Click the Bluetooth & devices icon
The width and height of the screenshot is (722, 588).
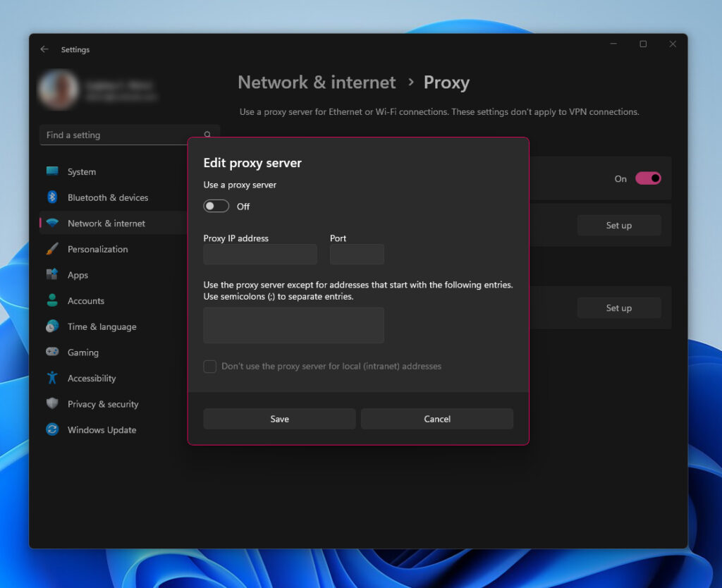pyautogui.click(x=52, y=197)
